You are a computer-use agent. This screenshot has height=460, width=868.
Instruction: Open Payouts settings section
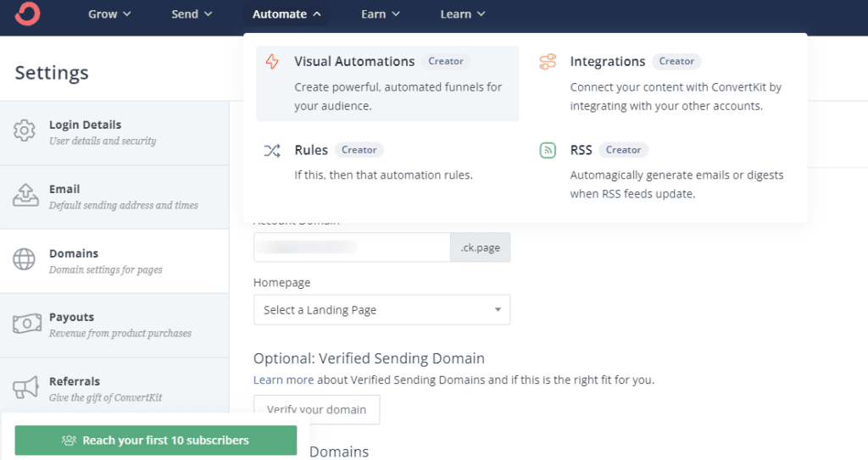pyautogui.click(x=114, y=325)
